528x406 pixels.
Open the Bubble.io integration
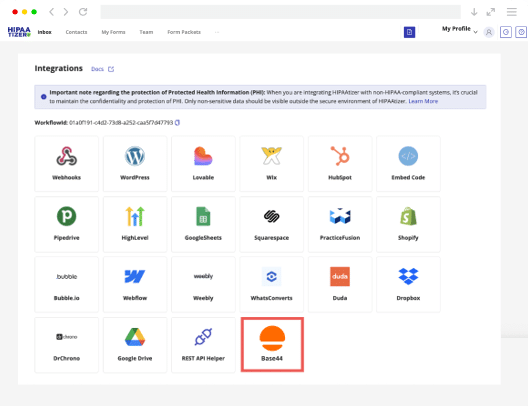67,284
